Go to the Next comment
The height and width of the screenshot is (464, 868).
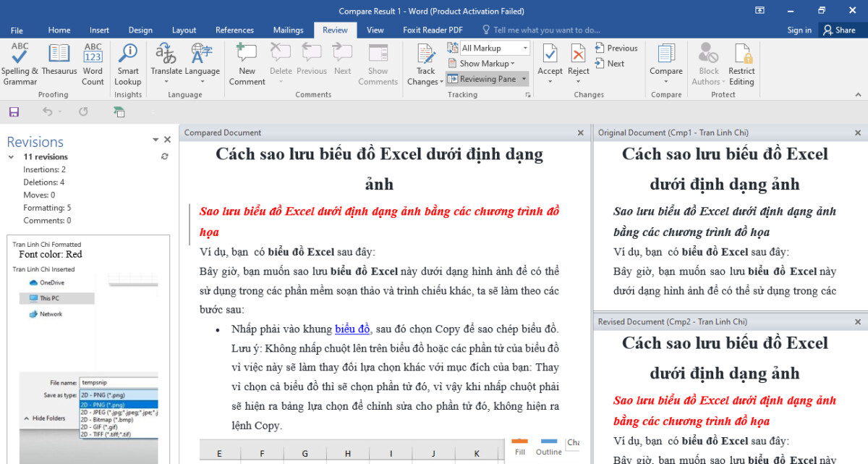tap(343, 59)
